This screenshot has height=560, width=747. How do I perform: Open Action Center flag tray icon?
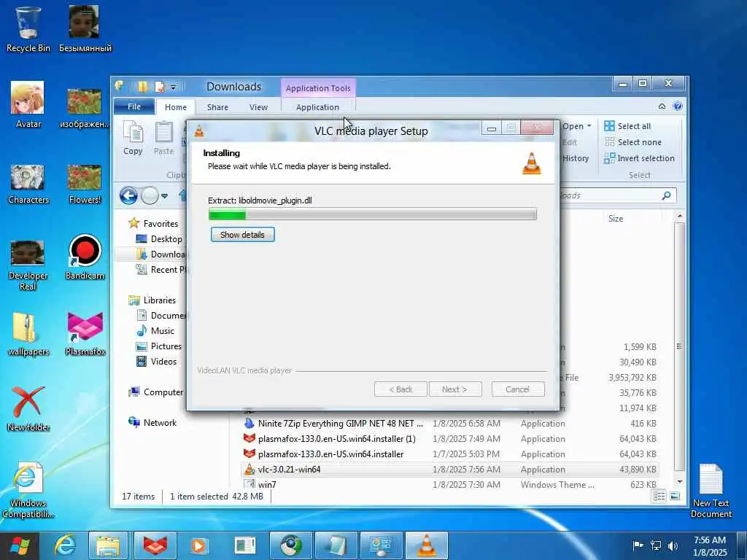tap(638, 546)
